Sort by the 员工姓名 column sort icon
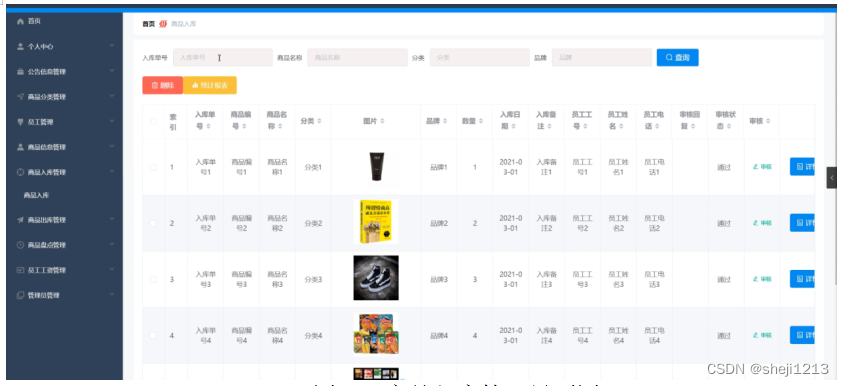Viewport: 844px width, 386px height. tap(622, 127)
